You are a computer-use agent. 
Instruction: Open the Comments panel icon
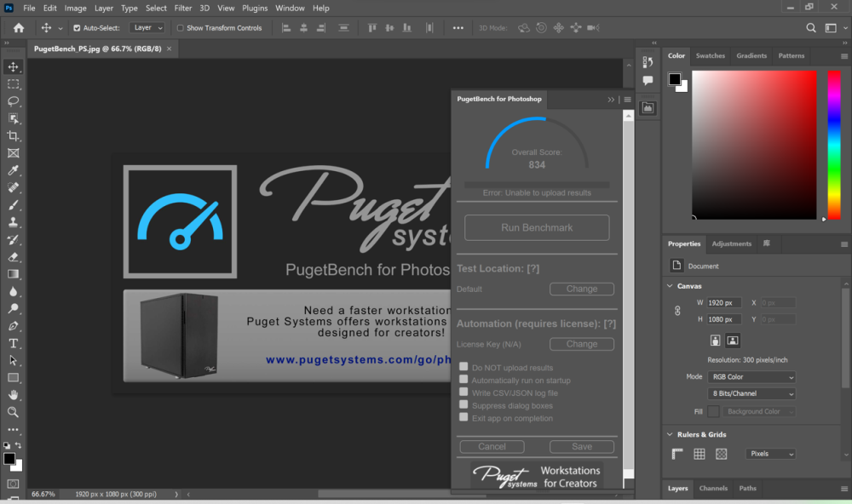[648, 80]
